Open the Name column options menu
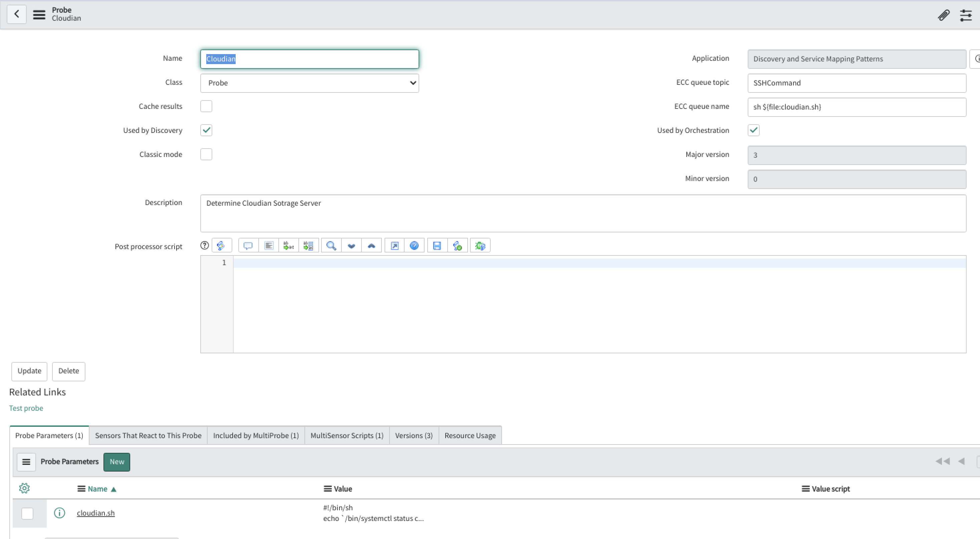 (81, 489)
